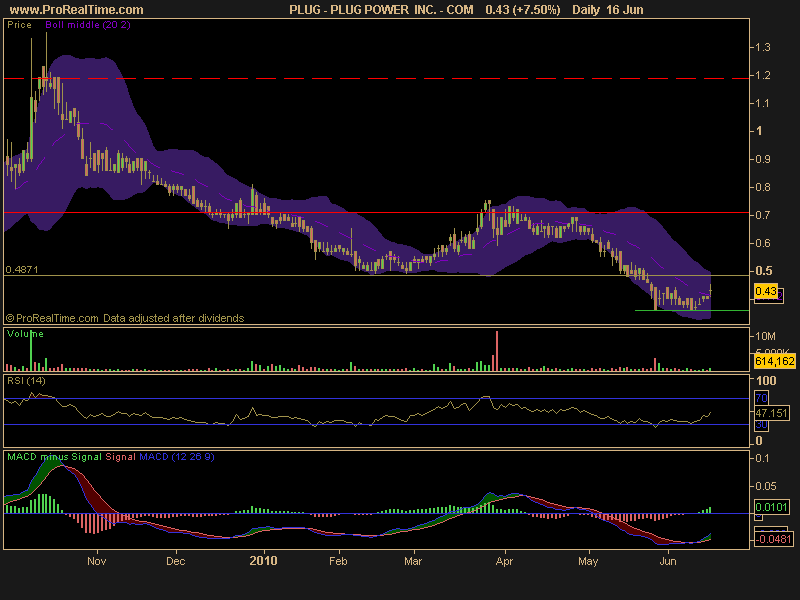Click the 0.4871 horizontal level label

coord(21,269)
